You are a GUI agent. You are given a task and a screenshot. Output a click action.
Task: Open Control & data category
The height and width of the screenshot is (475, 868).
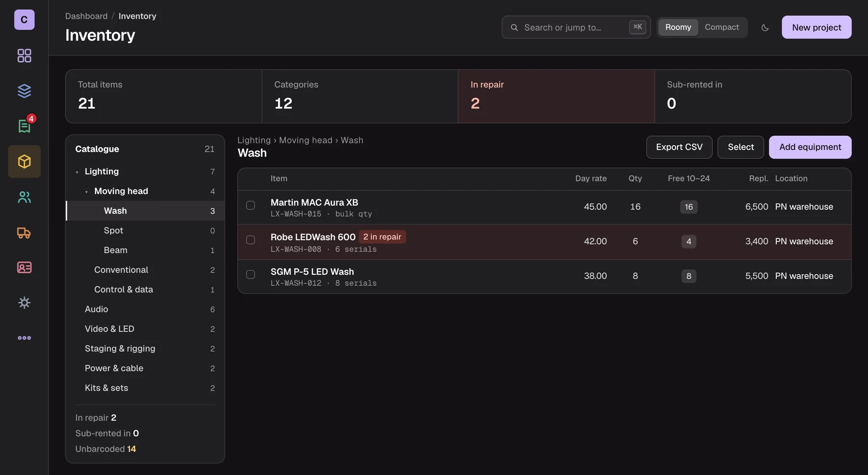point(145,290)
